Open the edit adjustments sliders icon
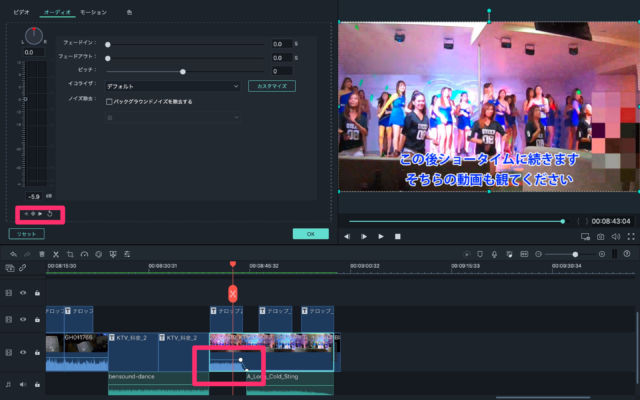 [x=127, y=254]
